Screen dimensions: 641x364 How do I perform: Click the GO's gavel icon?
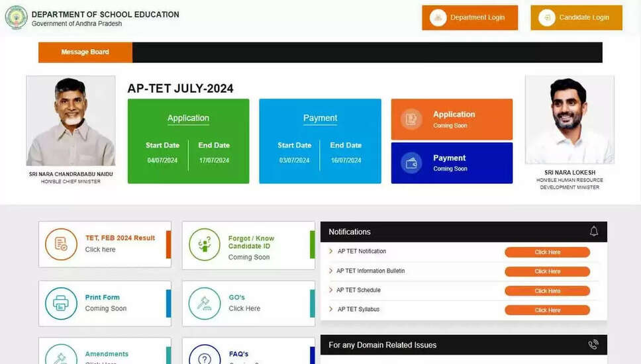tap(205, 303)
